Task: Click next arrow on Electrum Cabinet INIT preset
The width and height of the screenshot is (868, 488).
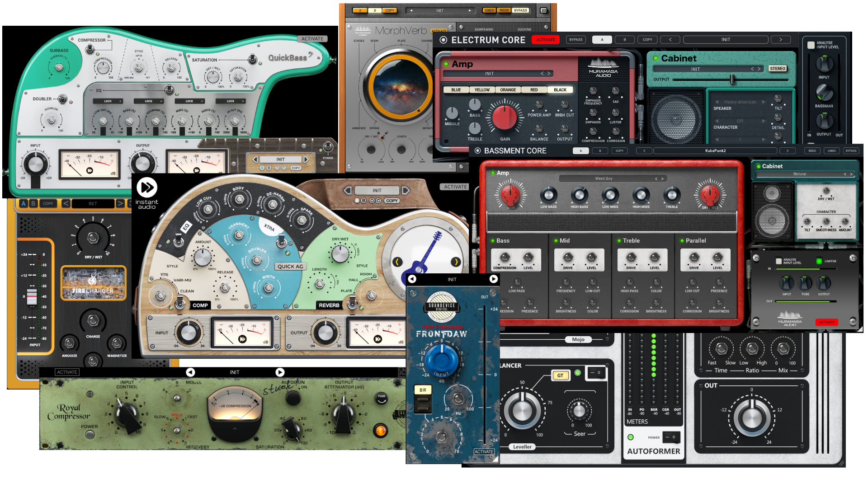Action: [x=759, y=69]
